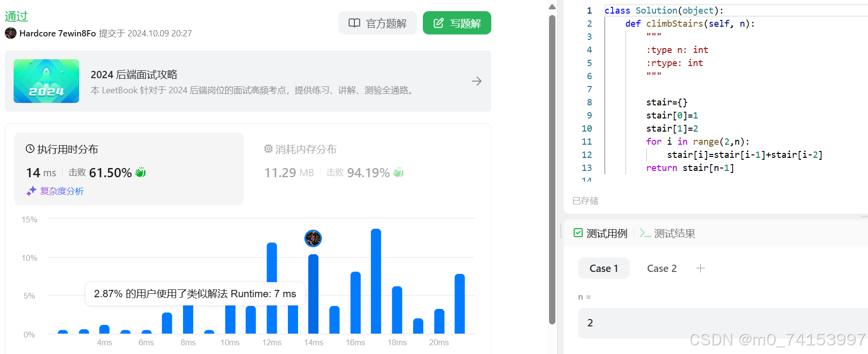This screenshot has width=868, height=354.
Task: Click the book icon in 官方题解 button
Action: point(354,23)
